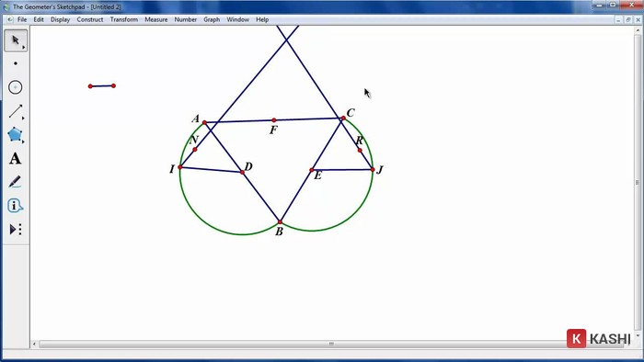Select point D on the sketch
The height and width of the screenshot is (362, 644).
pos(242,172)
